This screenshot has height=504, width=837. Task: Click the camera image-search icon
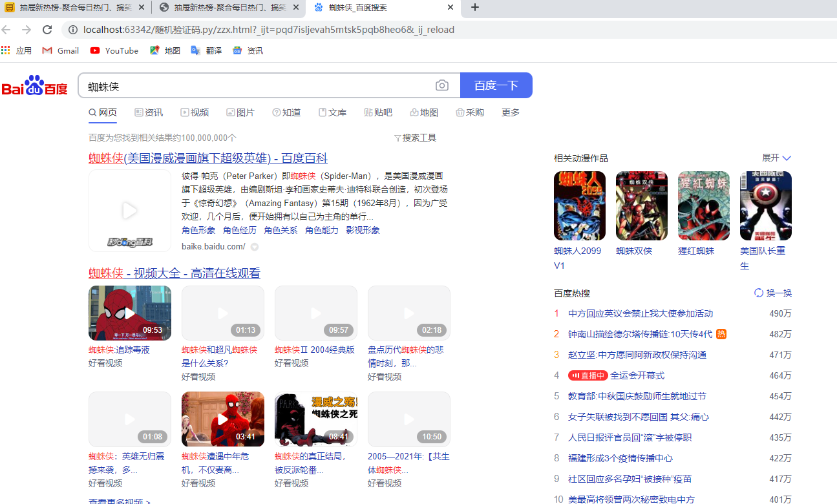tap(442, 85)
